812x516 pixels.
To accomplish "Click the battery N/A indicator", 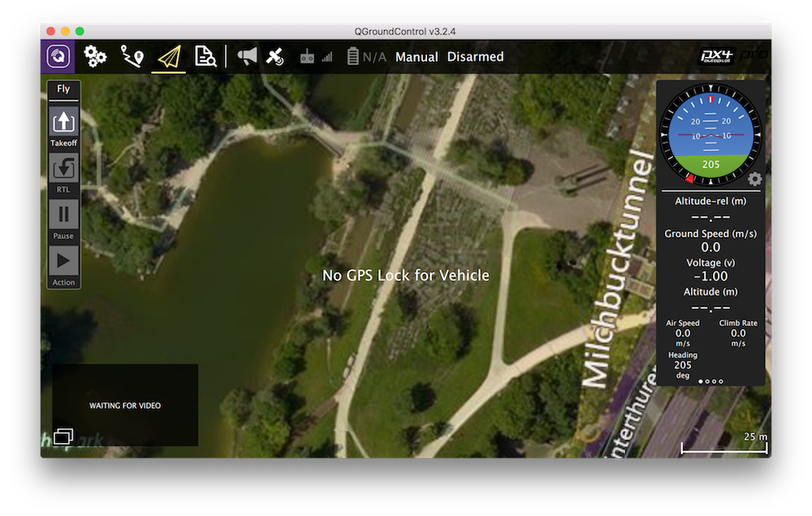I will 366,57.
